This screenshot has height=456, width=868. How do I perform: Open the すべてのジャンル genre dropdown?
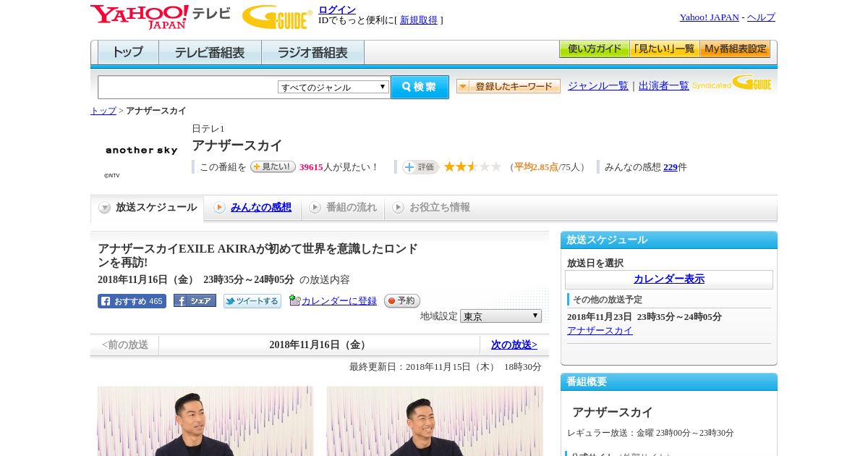coord(333,87)
